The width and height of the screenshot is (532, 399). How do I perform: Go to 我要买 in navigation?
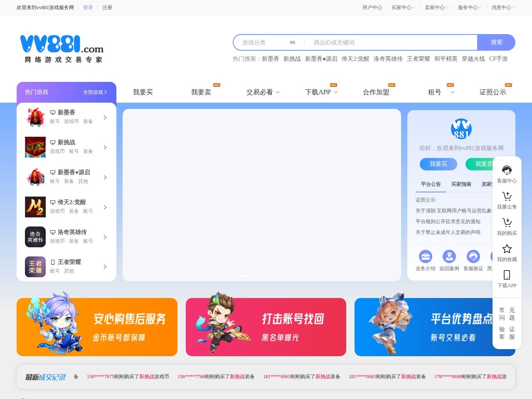pos(143,92)
